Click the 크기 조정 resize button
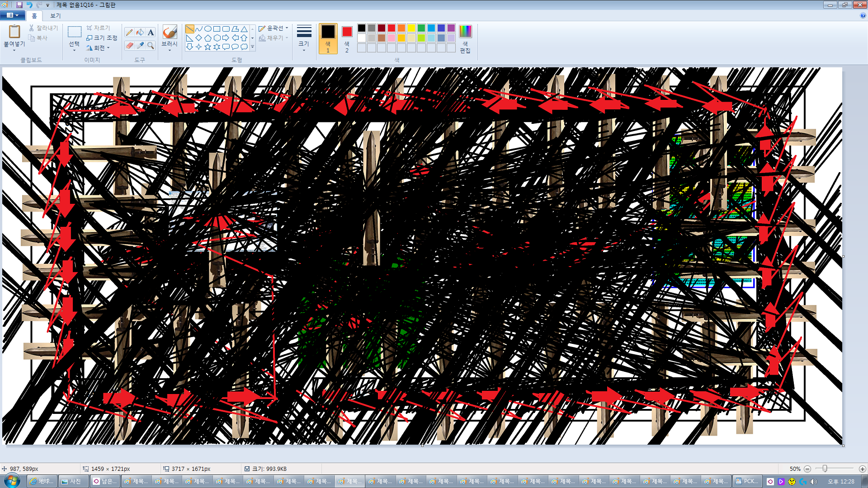This screenshot has height=488, width=868. click(102, 38)
